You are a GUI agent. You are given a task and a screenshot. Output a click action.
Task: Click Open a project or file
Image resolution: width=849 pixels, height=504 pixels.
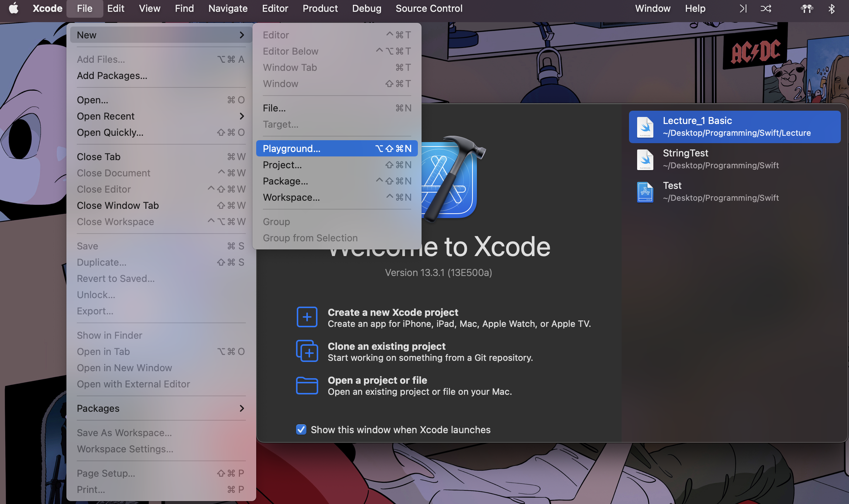coord(377,380)
